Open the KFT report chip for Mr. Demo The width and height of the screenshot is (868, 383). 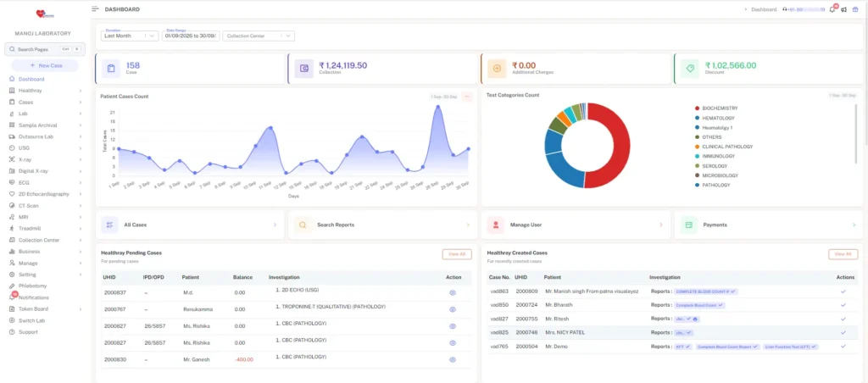(683, 347)
